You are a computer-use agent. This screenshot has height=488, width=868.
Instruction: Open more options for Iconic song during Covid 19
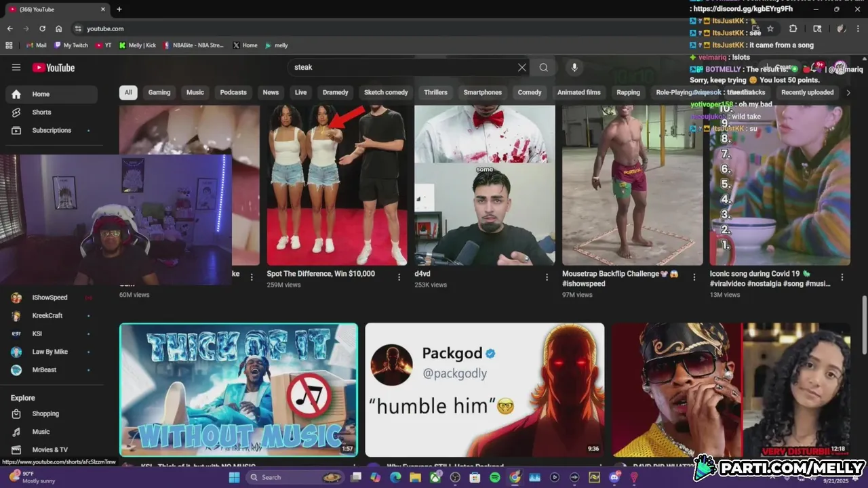[842, 277]
